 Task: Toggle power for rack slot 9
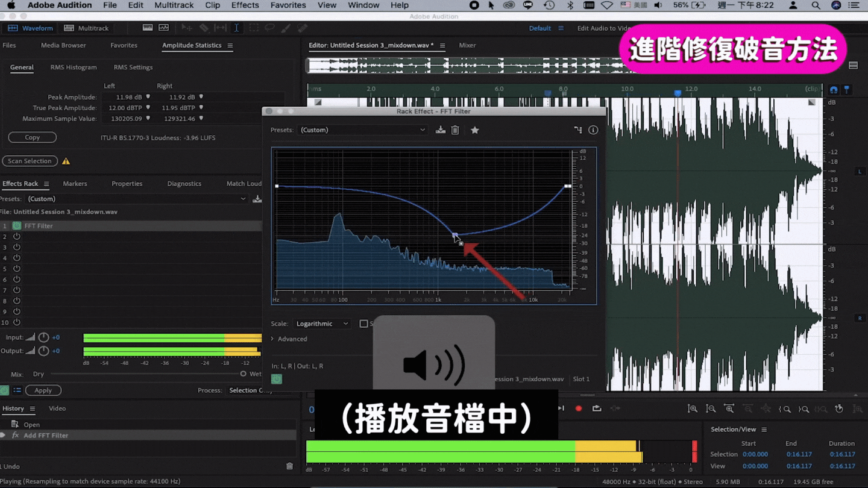point(17,311)
